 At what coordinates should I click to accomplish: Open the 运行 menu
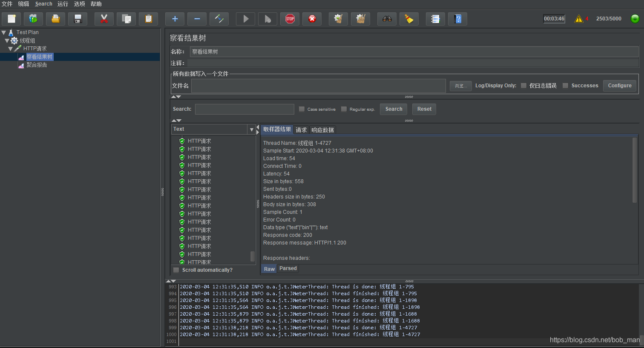tap(63, 4)
